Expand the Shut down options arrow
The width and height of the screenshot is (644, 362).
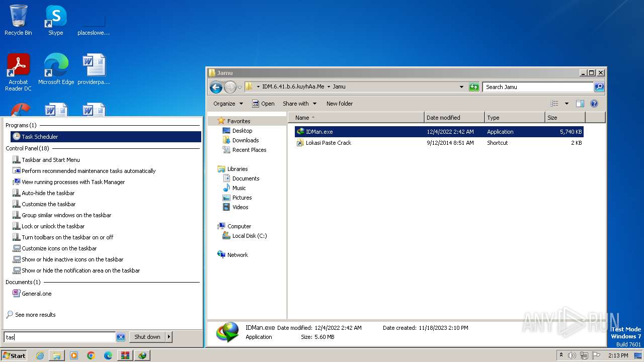pos(169,337)
